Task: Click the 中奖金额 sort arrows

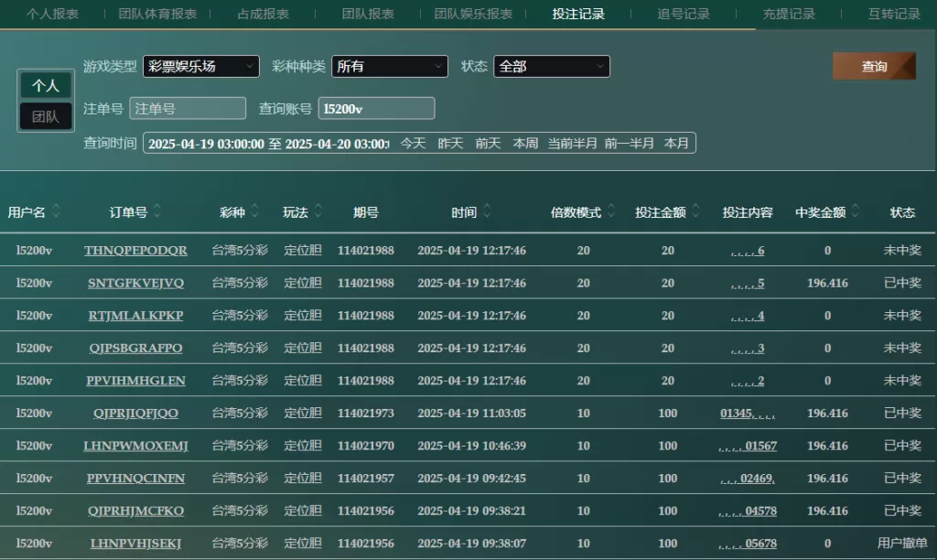Action: 856,211
